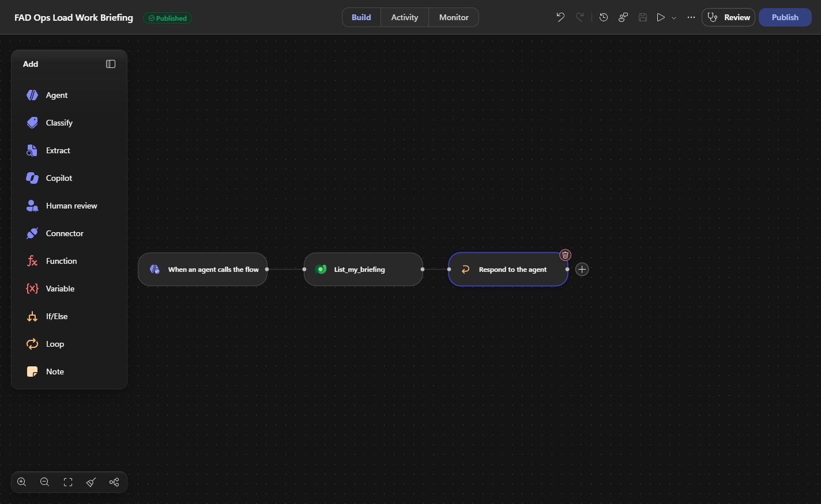Expand the run options chevron

674,18
